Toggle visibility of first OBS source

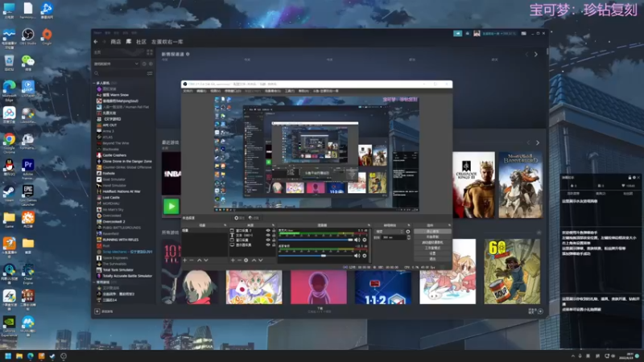[268, 231]
